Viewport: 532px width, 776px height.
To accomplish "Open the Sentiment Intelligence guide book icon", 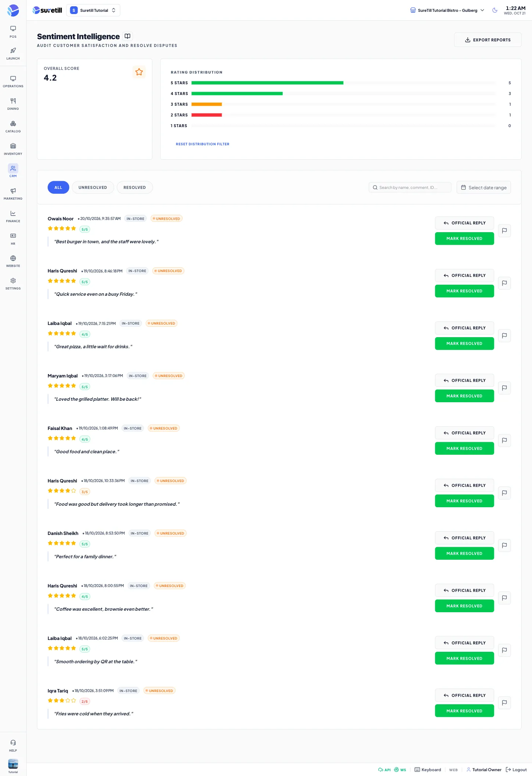I will (127, 36).
